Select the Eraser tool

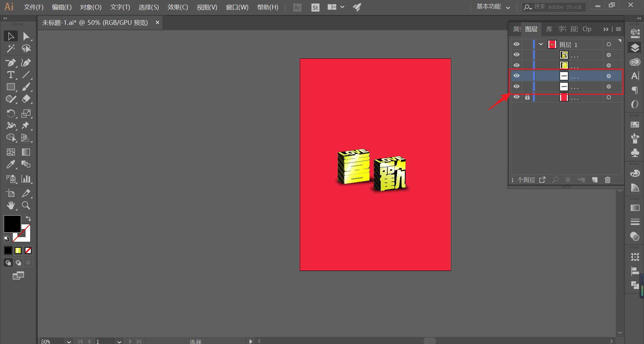tap(26, 99)
